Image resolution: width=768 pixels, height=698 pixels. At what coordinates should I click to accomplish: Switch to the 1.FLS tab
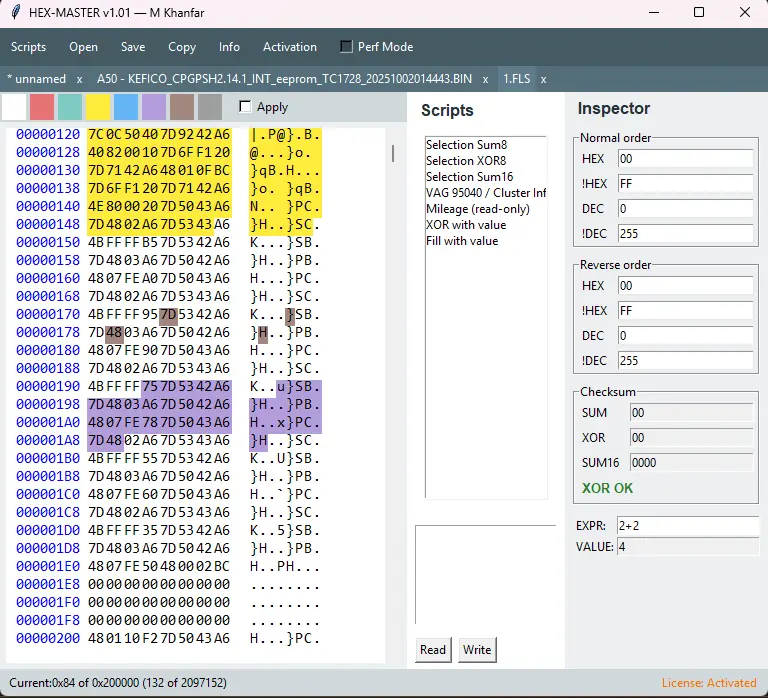point(517,79)
